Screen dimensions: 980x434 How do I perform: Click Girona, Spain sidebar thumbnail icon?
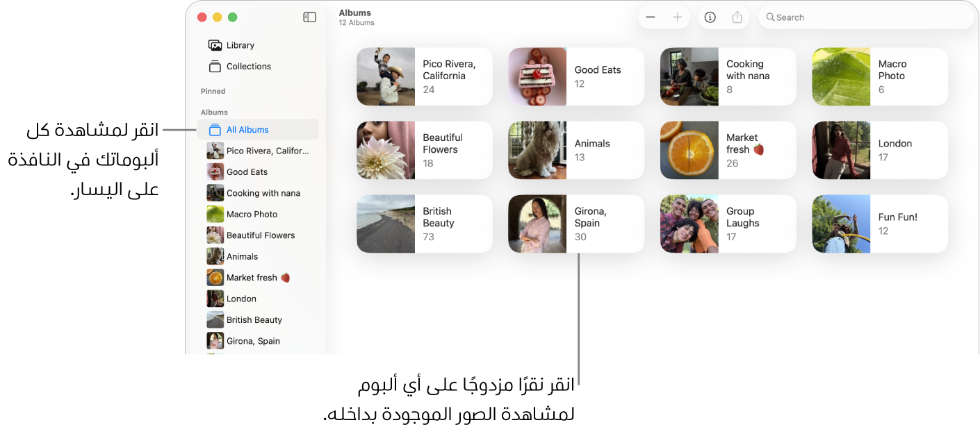coord(215,341)
